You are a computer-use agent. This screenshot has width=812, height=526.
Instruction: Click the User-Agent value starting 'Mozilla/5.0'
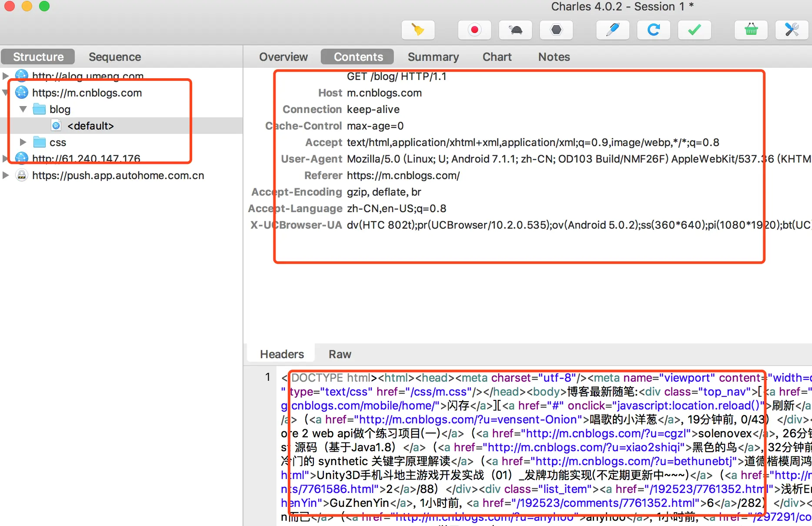pyautogui.click(x=579, y=159)
